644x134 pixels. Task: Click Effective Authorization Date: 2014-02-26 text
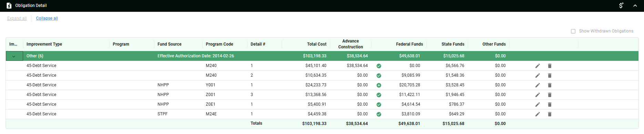click(x=196, y=56)
